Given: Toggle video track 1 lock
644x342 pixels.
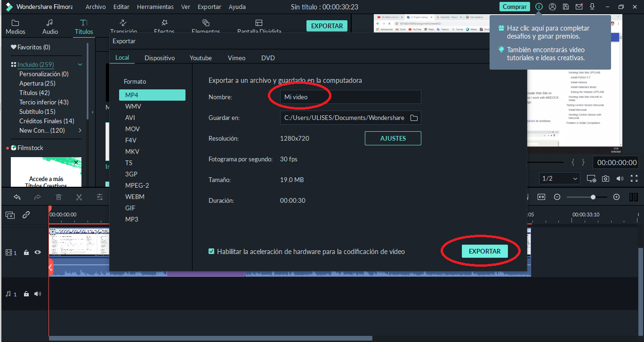Looking at the screenshot, I should 26,253.
